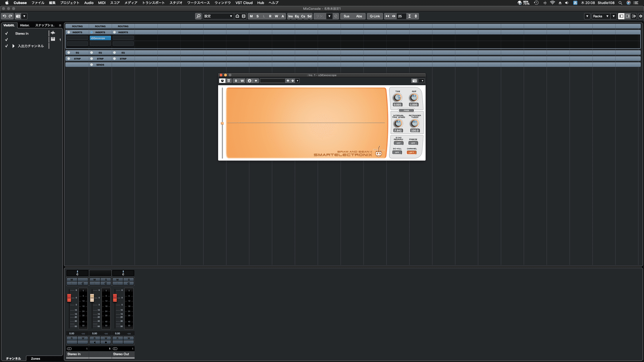
Task: Click the input channel waveform icon
Action: pos(53,33)
